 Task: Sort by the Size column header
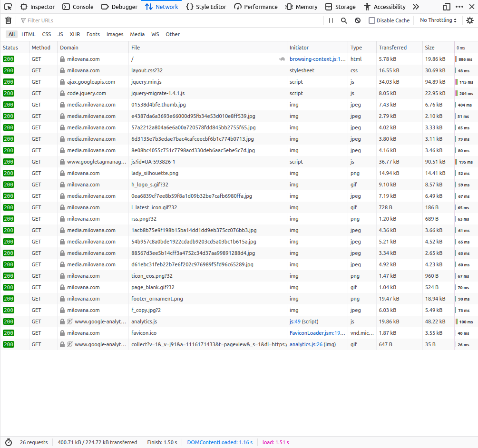[x=439, y=48]
